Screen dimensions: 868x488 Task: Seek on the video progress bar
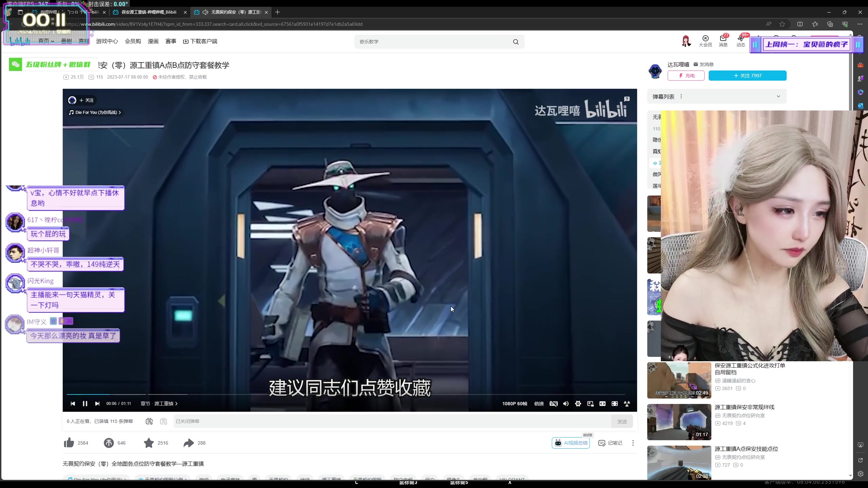pos(346,394)
